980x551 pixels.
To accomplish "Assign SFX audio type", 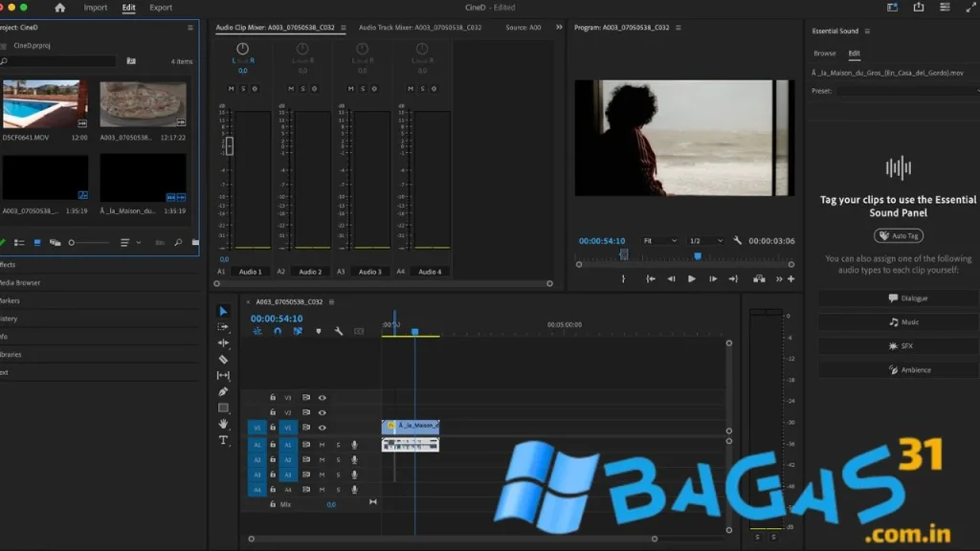I will [898, 346].
